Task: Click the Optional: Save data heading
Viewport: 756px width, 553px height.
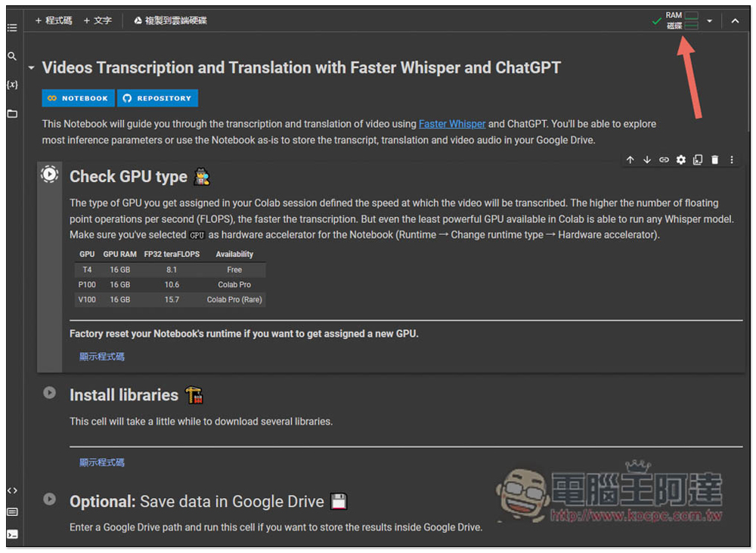Action: pyautogui.click(x=197, y=502)
